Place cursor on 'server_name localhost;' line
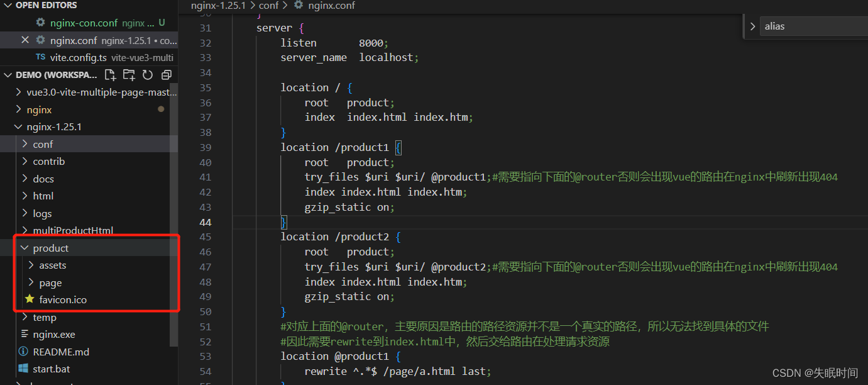Viewport: 868px width, 385px height. coord(349,57)
